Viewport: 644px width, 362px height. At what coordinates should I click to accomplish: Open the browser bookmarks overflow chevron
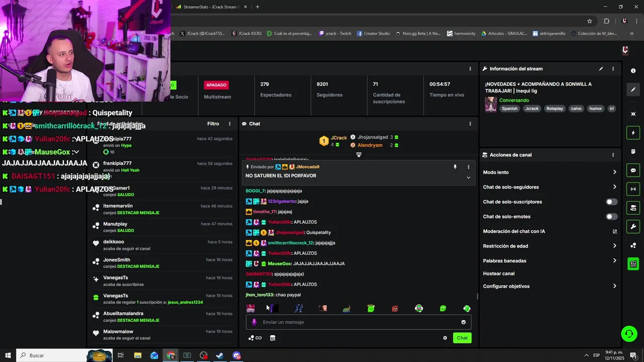pos(631,34)
